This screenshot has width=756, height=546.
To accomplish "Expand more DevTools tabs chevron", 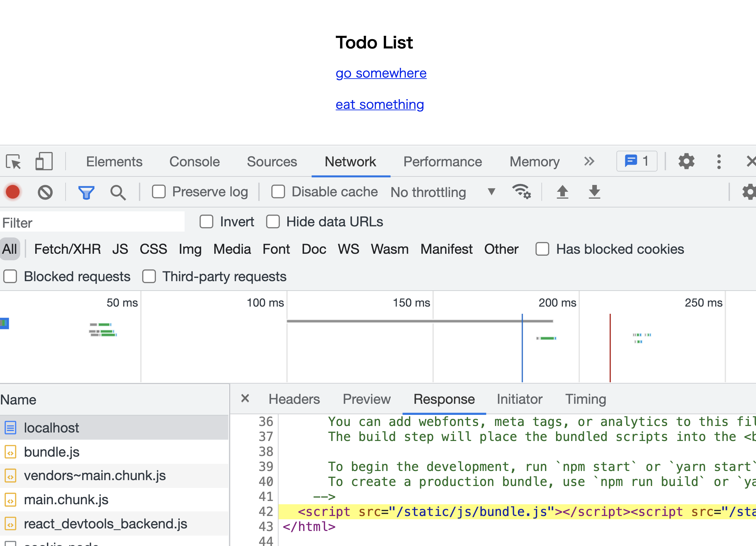I will 589,162.
